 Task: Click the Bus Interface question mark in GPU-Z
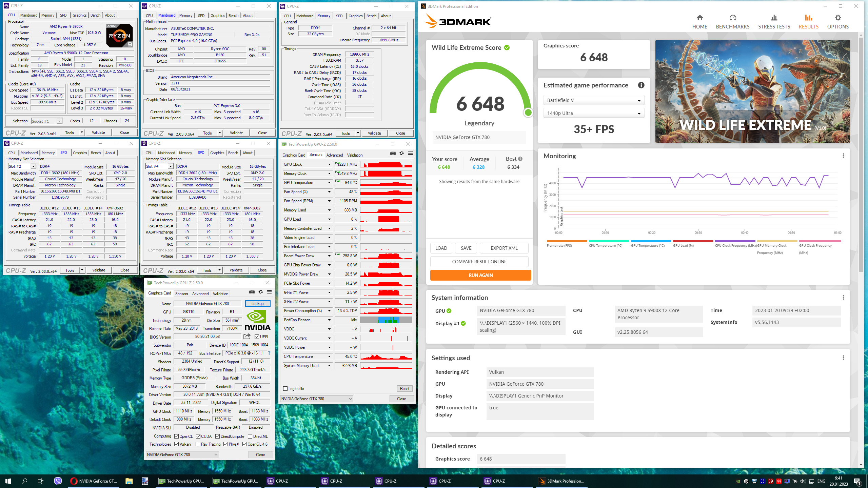click(269, 353)
